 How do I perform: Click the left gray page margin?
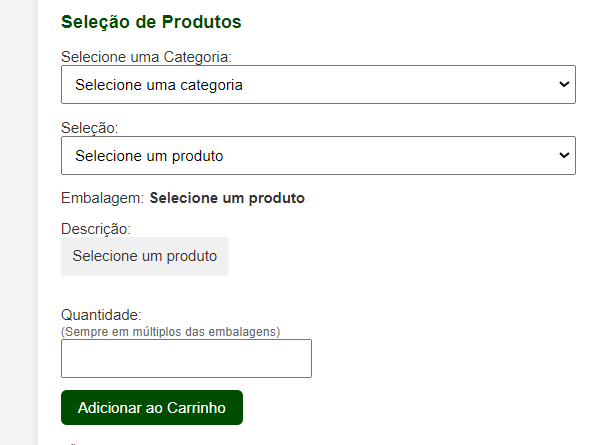click(x=18, y=222)
